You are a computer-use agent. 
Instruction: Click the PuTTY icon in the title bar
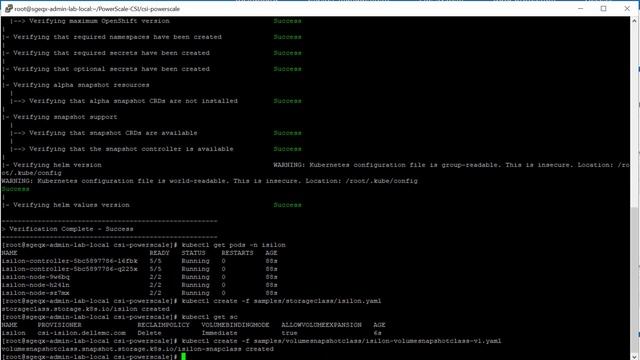coord(9,9)
